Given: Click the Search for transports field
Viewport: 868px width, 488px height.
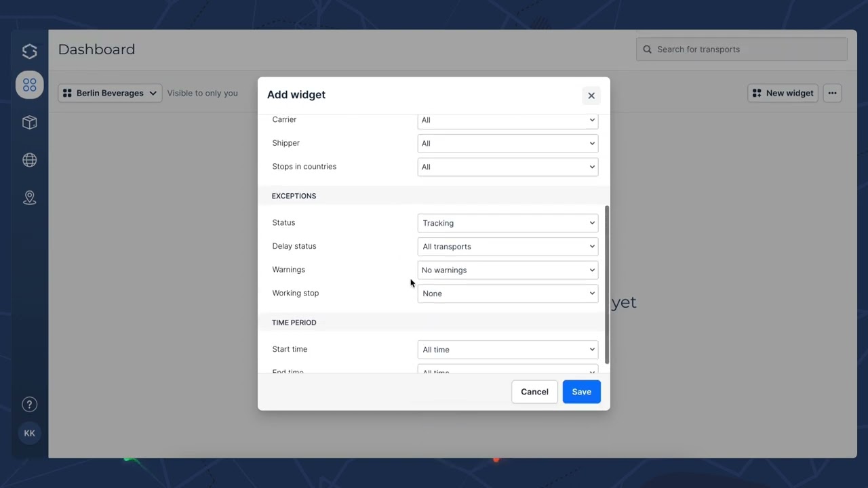Looking at the screenshot, I should 741,49.
